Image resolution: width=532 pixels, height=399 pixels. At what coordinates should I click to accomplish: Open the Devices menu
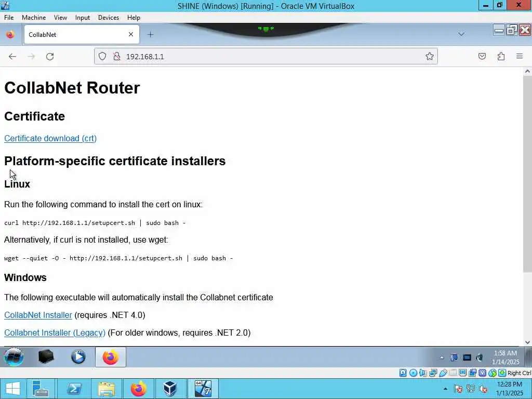coord(109,18)
